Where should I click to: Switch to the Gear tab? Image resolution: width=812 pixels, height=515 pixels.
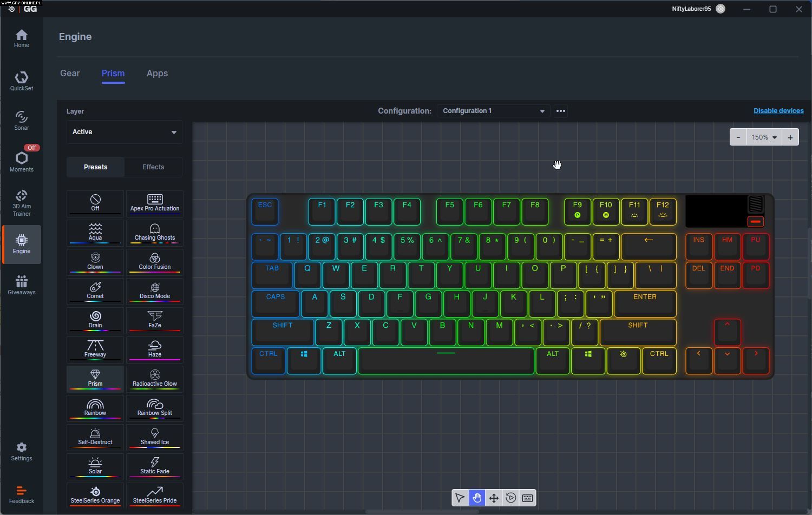pos(70,74)
